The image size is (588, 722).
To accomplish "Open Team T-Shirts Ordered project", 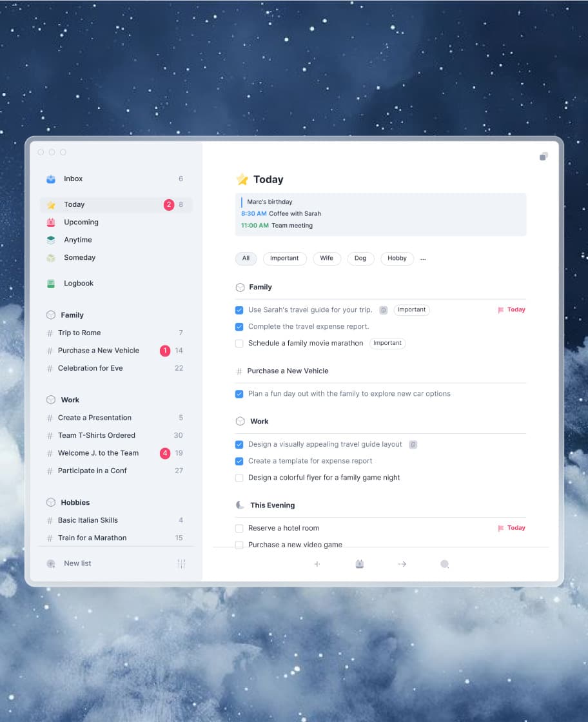I will point(115,436).
